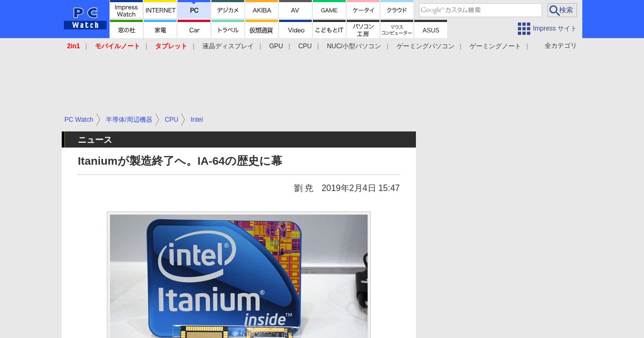Click the 半導体/周辺機器 breadcrumb
The image size is (644, 338).
(x=129, y=120)
